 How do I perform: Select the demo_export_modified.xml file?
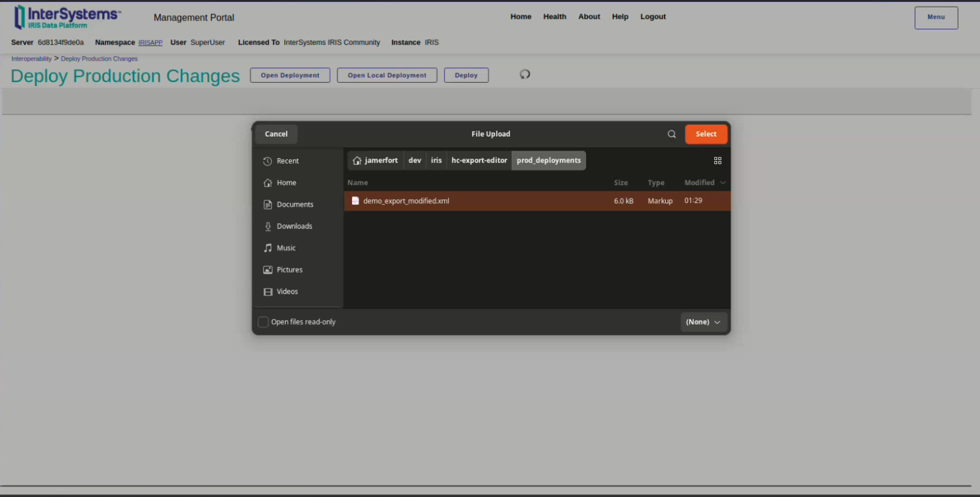pos(406,201)
